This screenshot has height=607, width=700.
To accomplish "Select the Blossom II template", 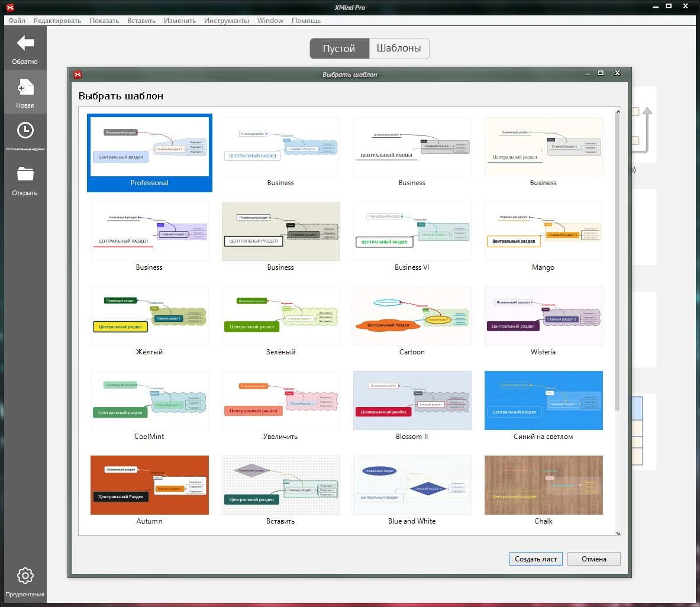I will coord(412,401).
